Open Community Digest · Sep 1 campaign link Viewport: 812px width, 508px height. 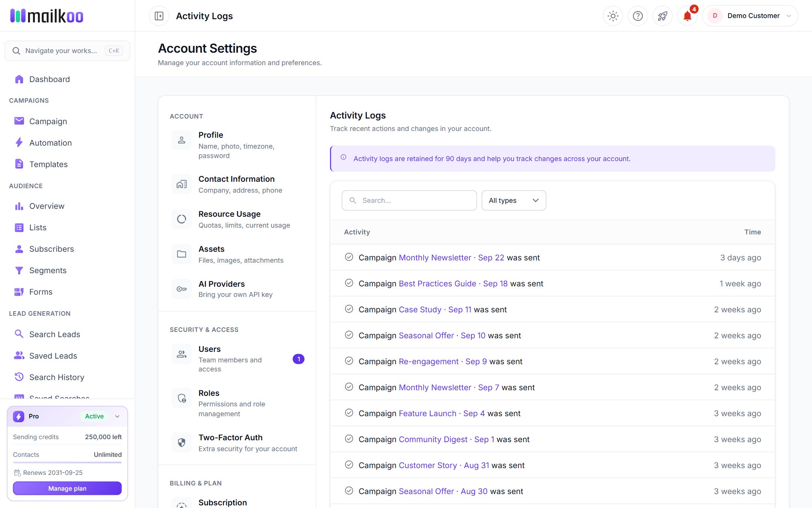pos(447,439)
